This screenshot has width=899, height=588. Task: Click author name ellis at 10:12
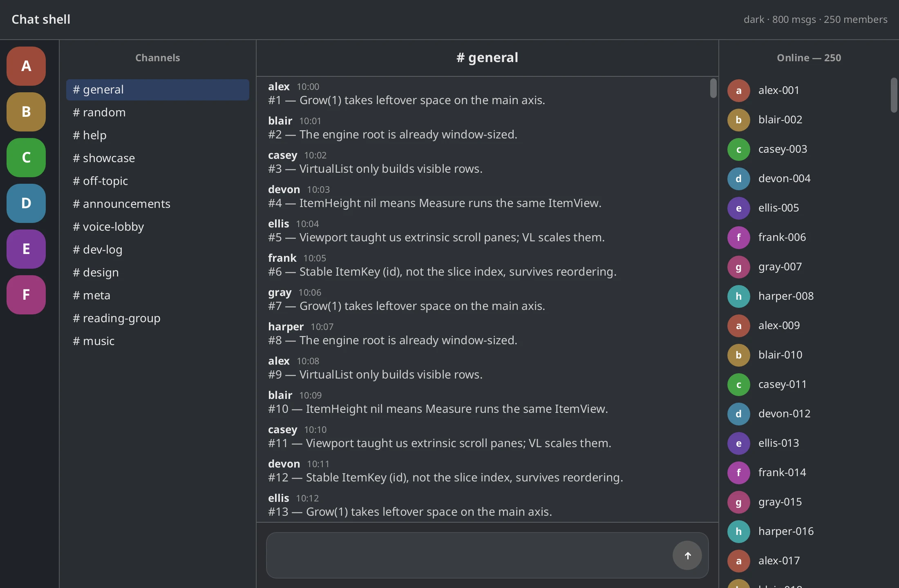point(278,498)
